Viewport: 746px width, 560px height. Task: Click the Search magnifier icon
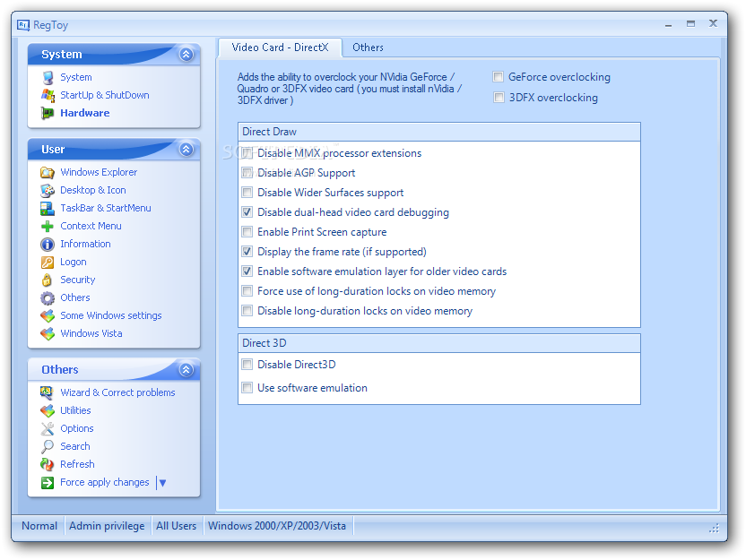pyautogui.click(x=48, y=446)
